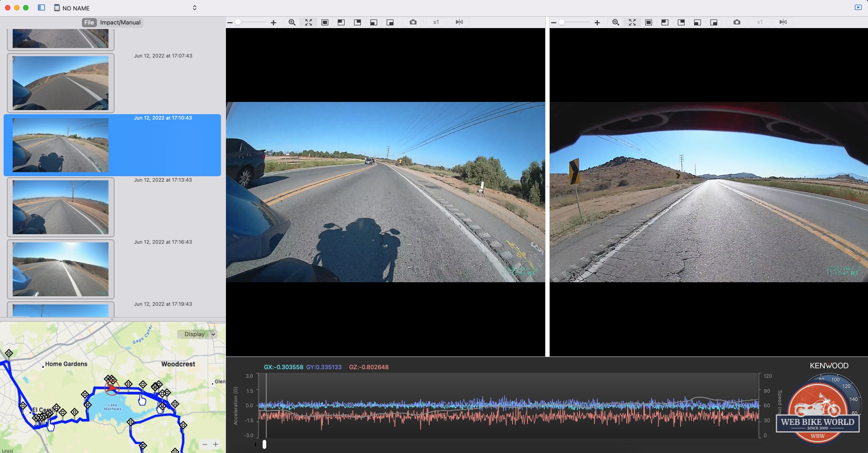Click the GZ:-0.802648 readout
This screenshot has width=868, height=453.
point(369,367)
